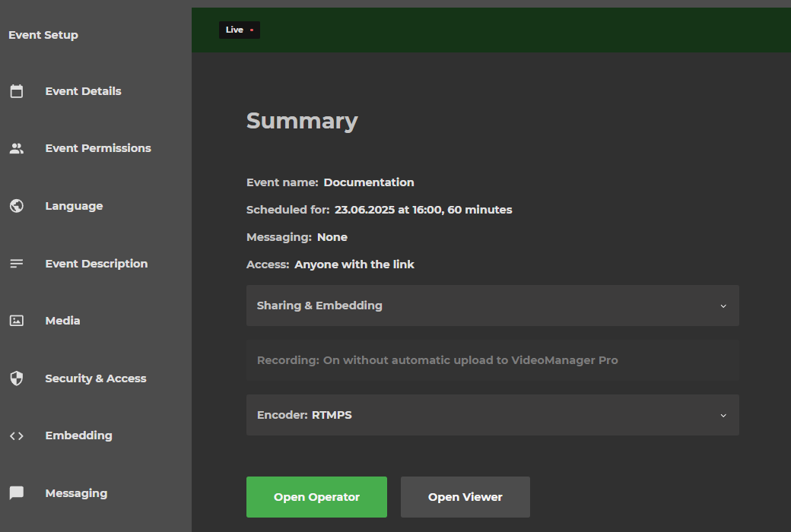Select the Language menu entry
Image resolution: width=791 pixels, height=532 pixels.
point(75,206)
